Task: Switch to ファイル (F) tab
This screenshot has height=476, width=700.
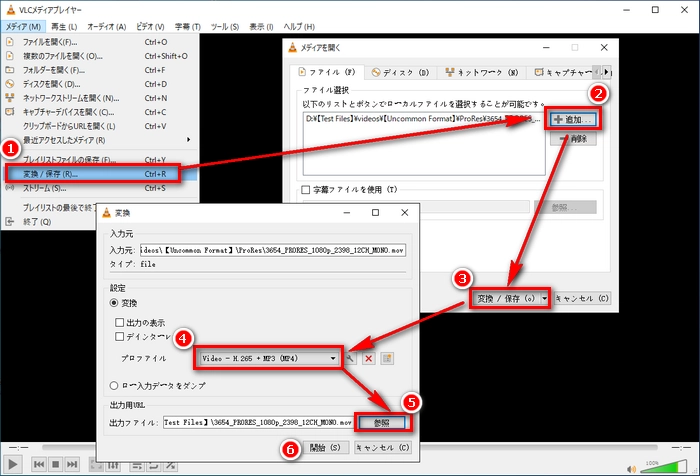Action: pyautogui.click(x=326, y=72)
